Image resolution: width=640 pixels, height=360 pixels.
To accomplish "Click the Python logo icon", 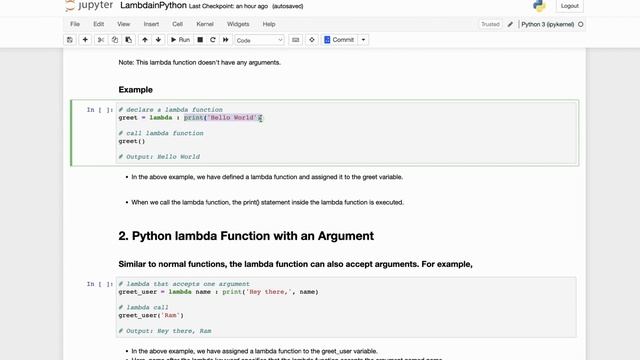I will pos(539,6).
